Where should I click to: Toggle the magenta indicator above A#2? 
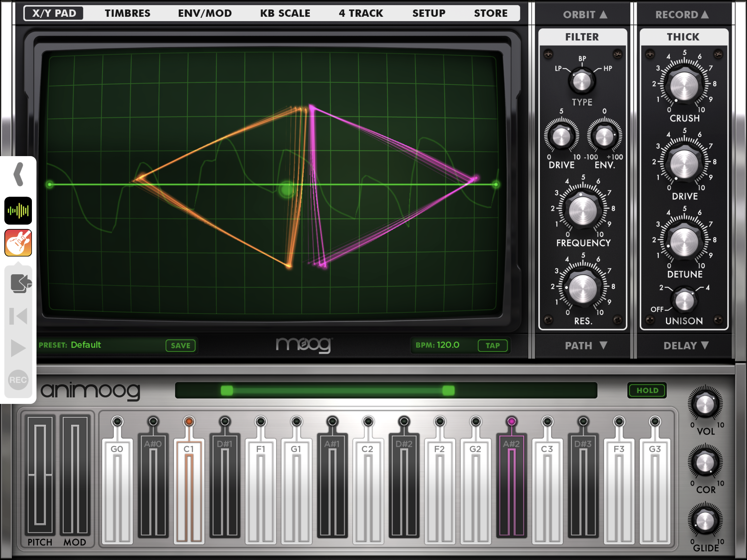(x=512, y=421)
